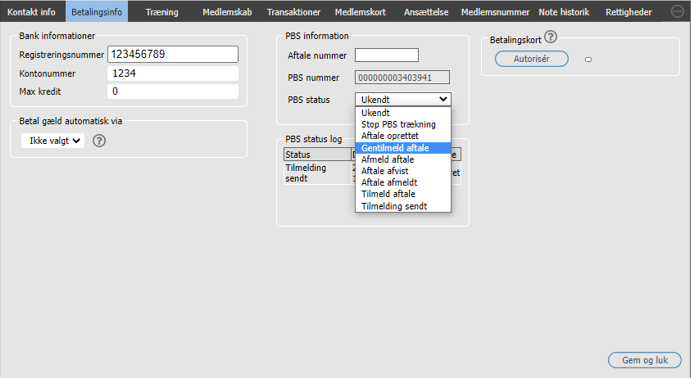Click the Max kredit input
This screenshot has height=378, width=691.
pos(173,92)
